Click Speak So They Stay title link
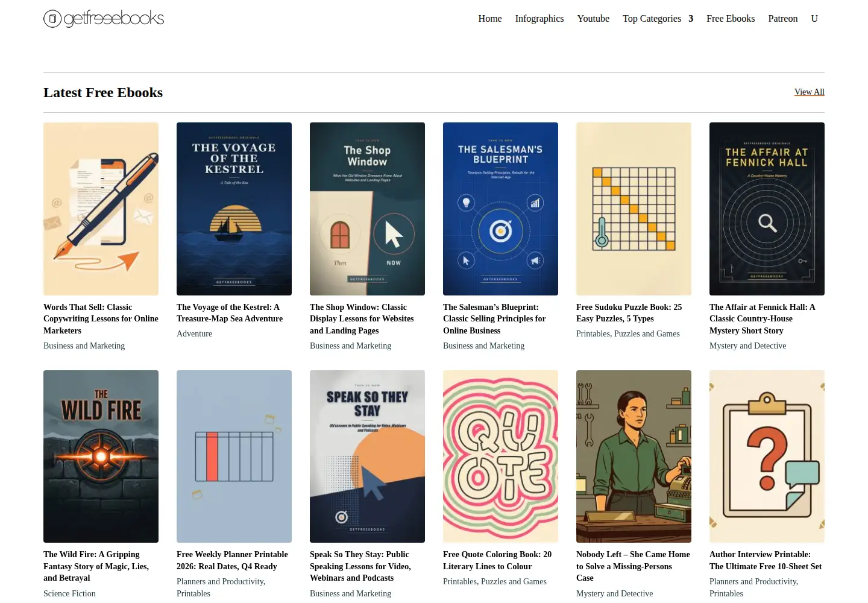The image size is (868, 603). point(360,566)
